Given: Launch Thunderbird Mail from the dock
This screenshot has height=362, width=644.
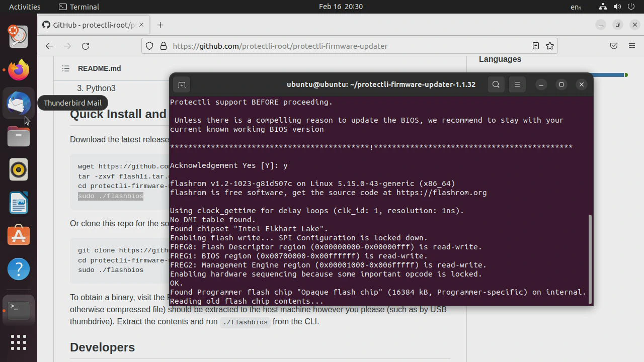Looking at the screenshot, I should tap(19, 103).
